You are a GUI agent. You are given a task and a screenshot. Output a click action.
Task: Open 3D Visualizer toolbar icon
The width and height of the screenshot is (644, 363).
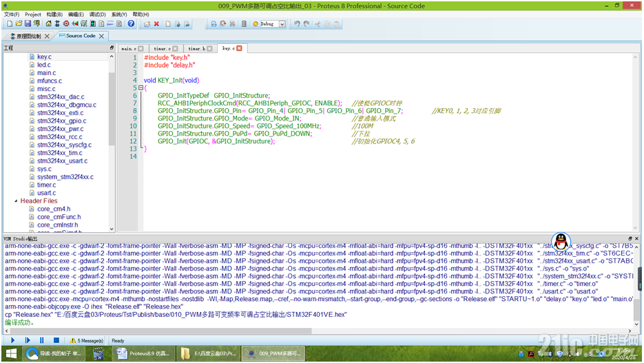[75, 24]
